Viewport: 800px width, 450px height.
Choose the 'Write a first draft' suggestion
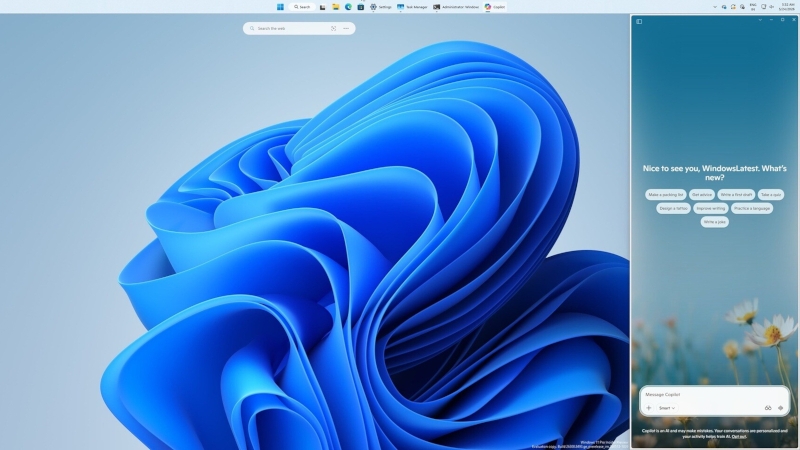click(736, 195)
